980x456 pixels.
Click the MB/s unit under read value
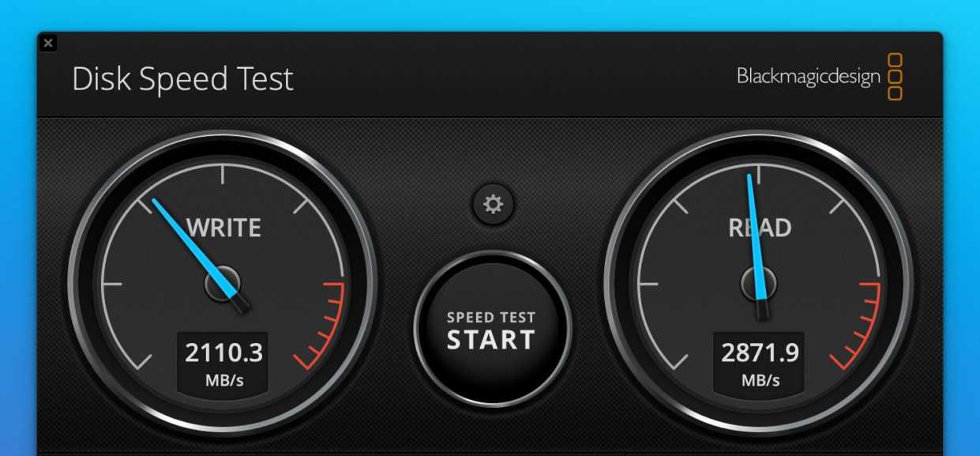[760, 380]
